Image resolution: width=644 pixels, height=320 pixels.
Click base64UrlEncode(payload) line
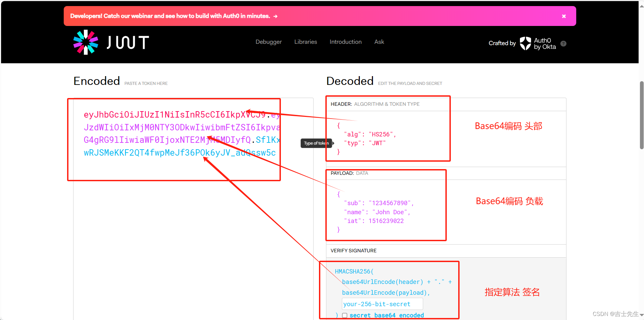386,293
